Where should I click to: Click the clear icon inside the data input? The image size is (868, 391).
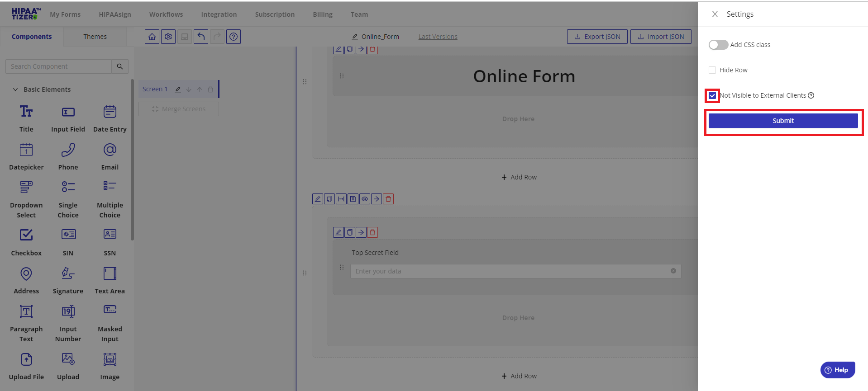673,271
